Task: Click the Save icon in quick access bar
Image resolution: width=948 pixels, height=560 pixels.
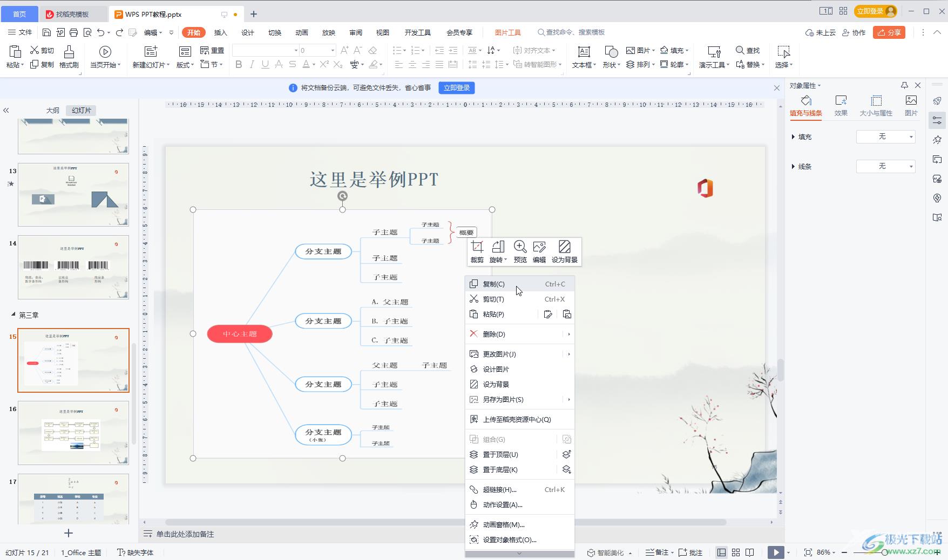Action: tap(46, 32)
